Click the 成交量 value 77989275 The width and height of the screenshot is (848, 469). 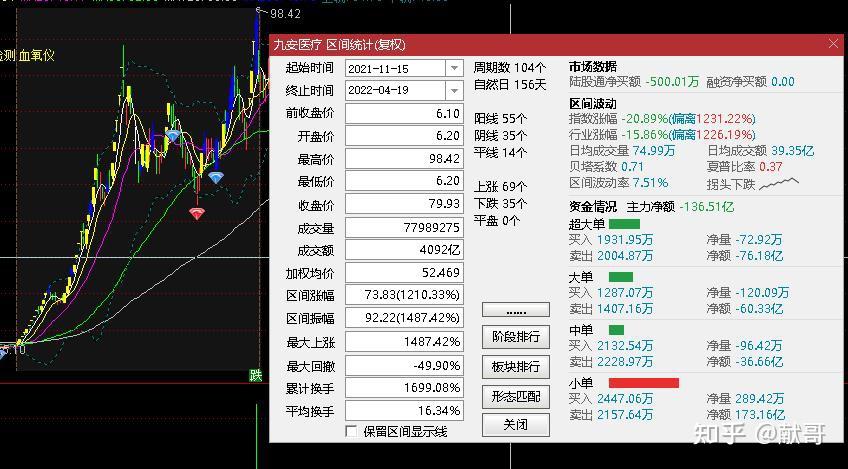coord(404,228)
